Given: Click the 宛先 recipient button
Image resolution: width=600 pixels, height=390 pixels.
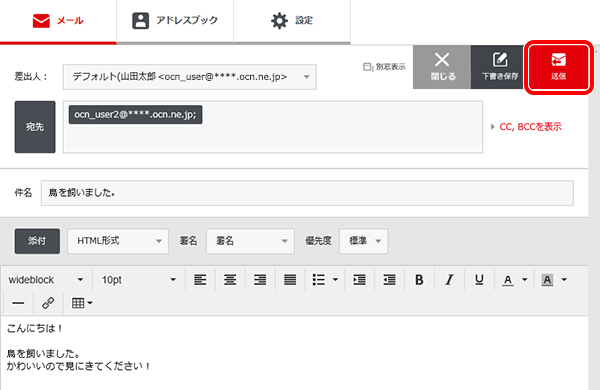Looking at the screenshot, I should pyautogui.click(x=35, y=127).
